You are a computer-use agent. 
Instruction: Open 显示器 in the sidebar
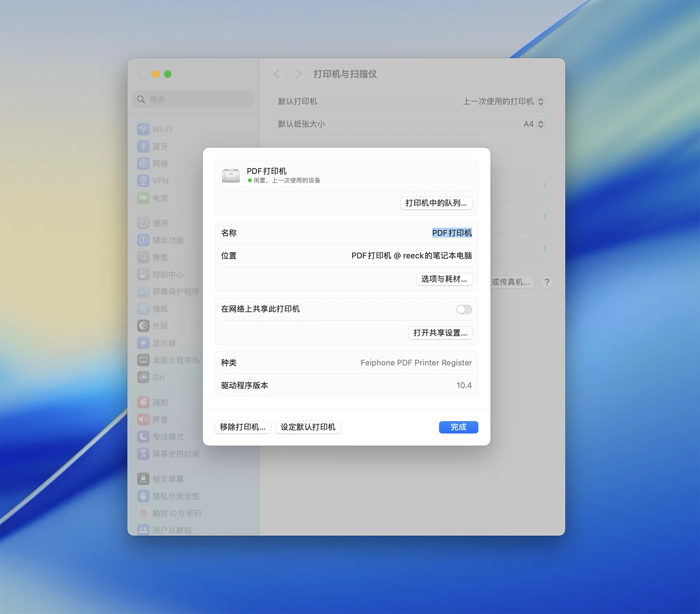[x=164, y=343]
